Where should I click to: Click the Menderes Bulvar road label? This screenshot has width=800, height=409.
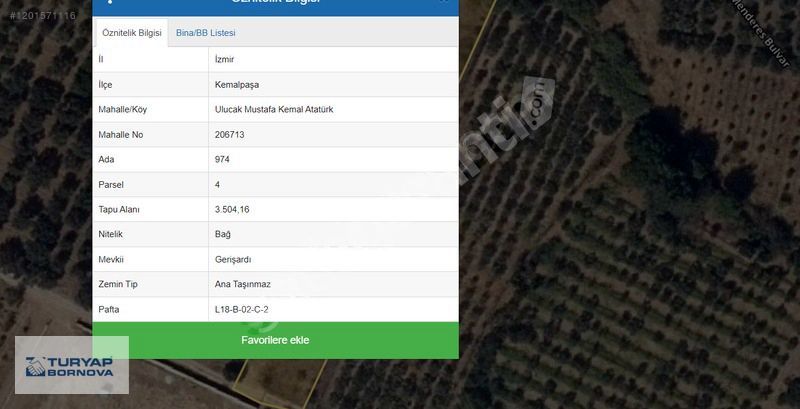click(764, 32)
